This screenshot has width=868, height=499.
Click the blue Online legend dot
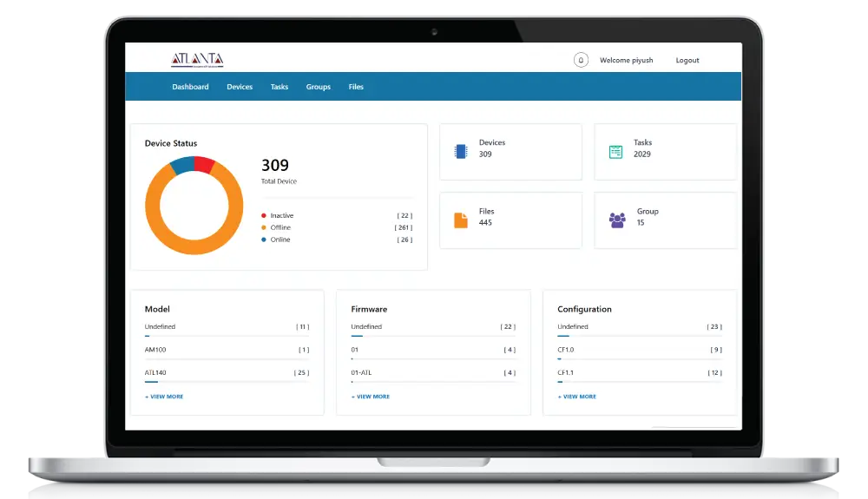pos(264,240)
